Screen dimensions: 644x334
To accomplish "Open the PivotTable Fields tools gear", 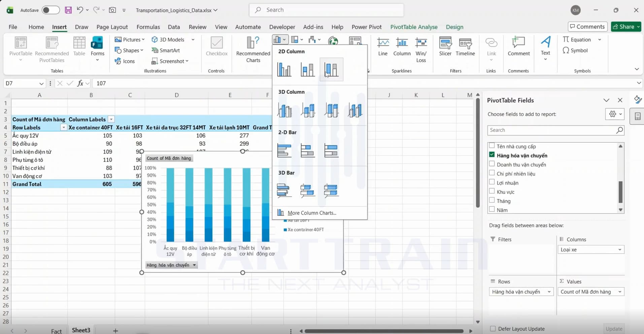I will pos(615,114).
